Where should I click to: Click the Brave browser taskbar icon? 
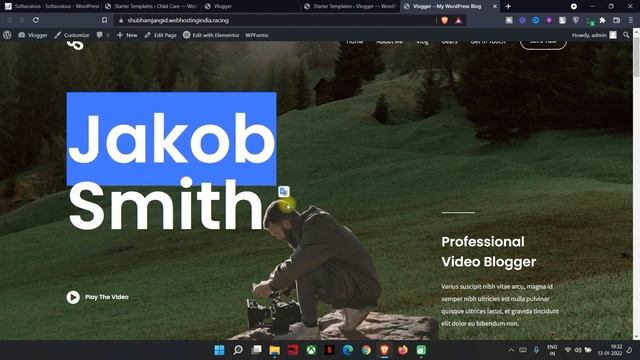pyautogui.click(x=384, y=350)
